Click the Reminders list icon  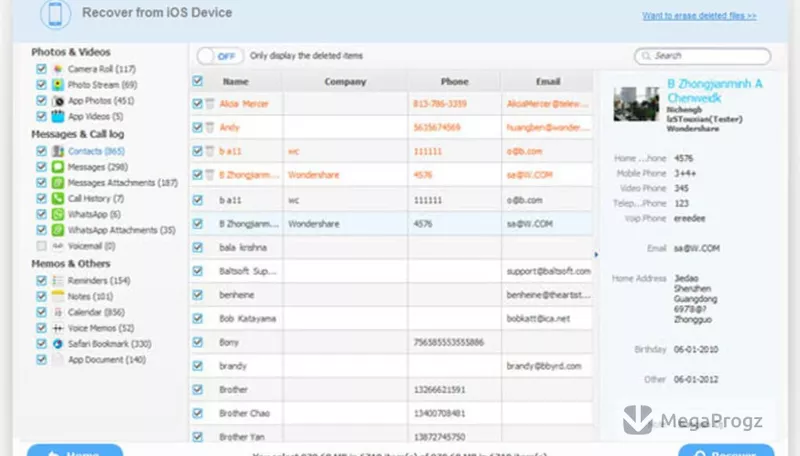coord(58,281)
